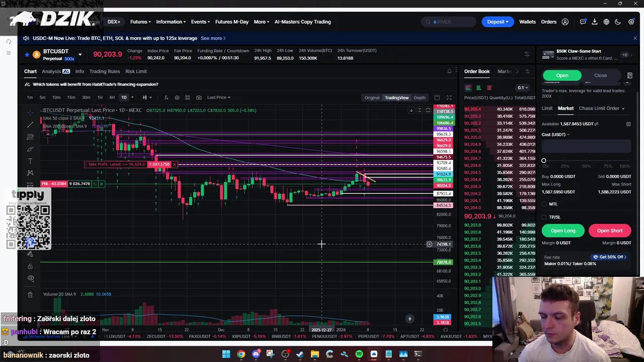Click the Open Long button
The height and width of the screenshot is (362, 644).
(x=563, y=231)
